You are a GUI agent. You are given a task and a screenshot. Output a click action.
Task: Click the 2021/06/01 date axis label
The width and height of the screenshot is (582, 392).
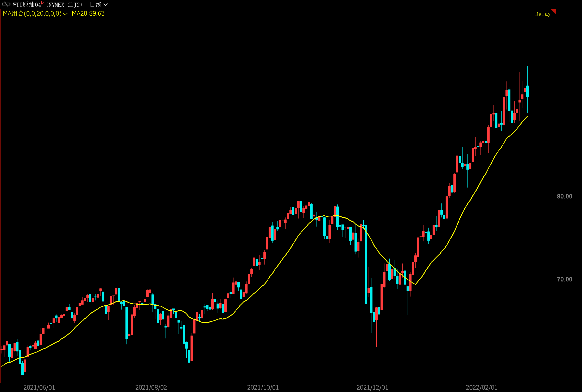pos(39,387)
